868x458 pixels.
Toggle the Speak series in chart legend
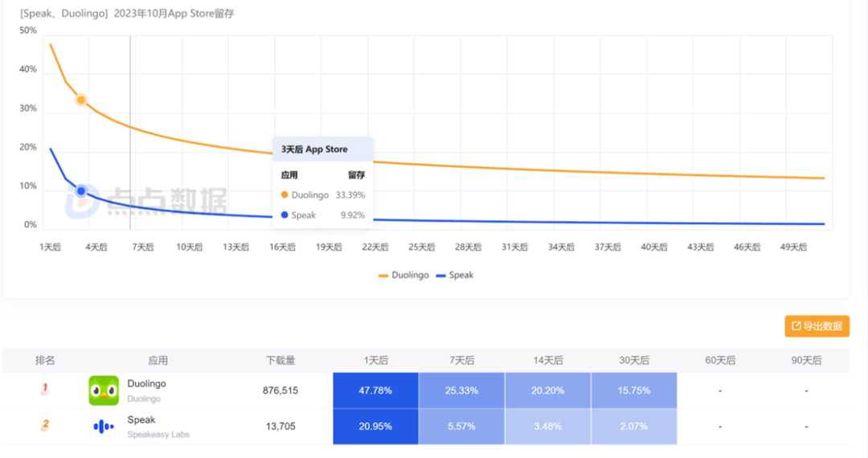click(455, 275)
